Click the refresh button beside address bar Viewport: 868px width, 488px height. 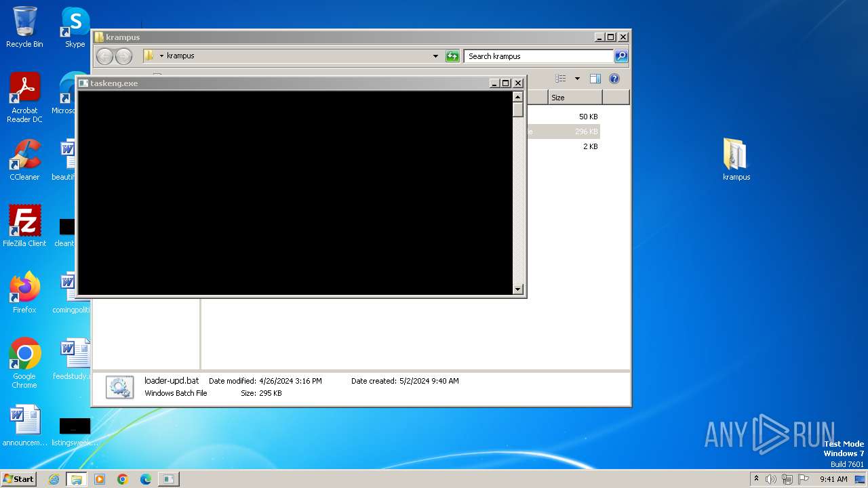click(452, 56)
